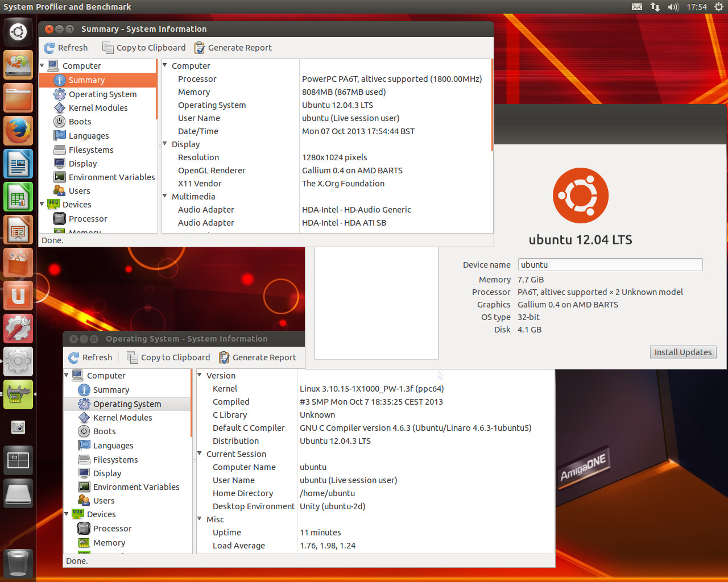Viewport: 728px width, 582px height.
Task: Select Summary in Operating System window tree
Action: coord(127,390)
